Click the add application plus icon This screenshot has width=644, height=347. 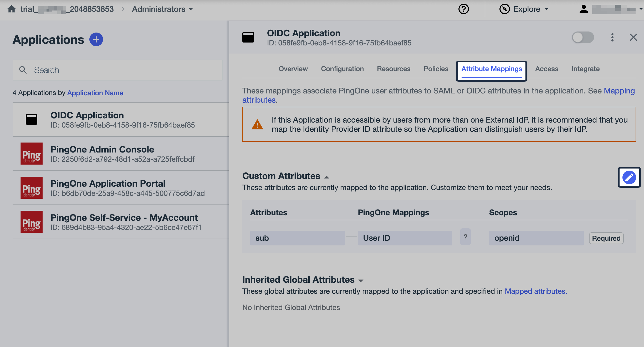[x=96, y=39]
